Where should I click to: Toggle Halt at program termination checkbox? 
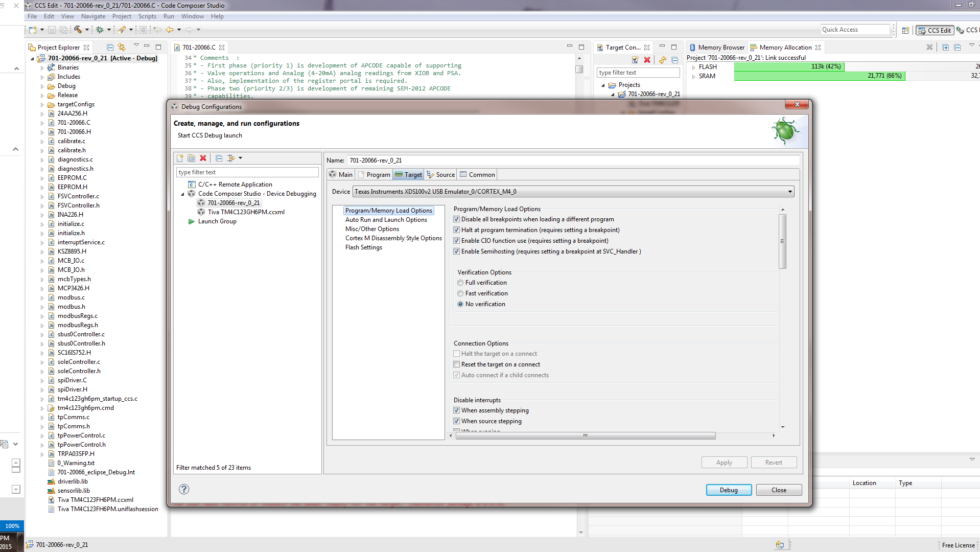click(457, 230)
